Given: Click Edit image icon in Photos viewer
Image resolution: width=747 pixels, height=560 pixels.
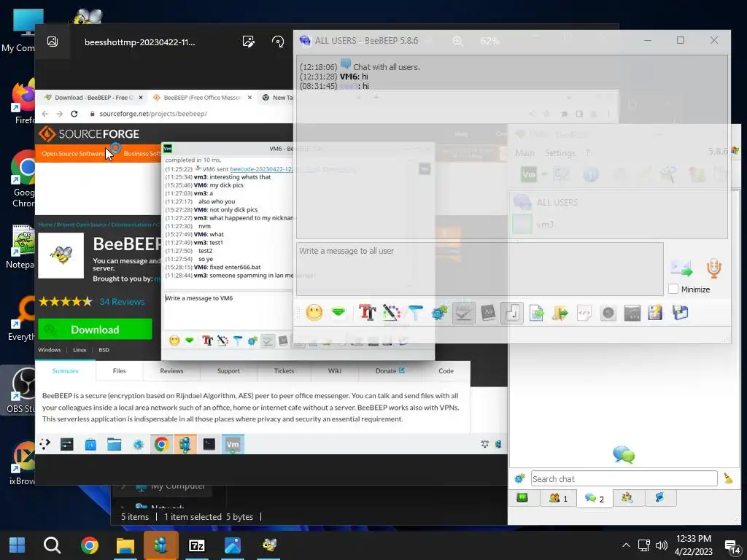Looking at the screenshot, I should click(x=248, y=42).
